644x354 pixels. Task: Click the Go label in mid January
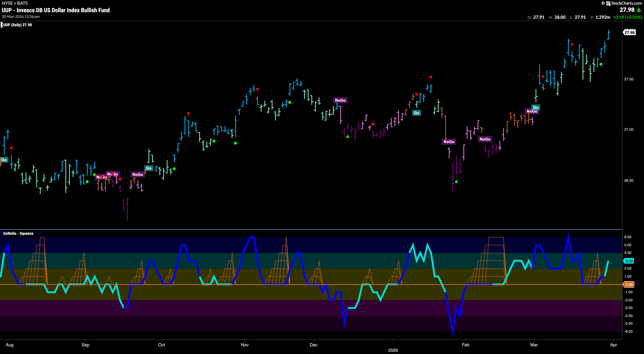click(417, 113)
